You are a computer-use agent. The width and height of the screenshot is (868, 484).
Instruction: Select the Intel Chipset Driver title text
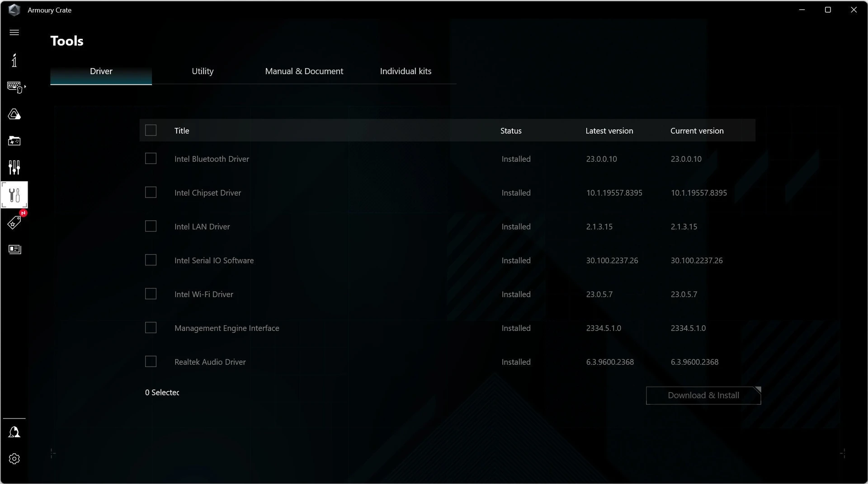point(208,193)
